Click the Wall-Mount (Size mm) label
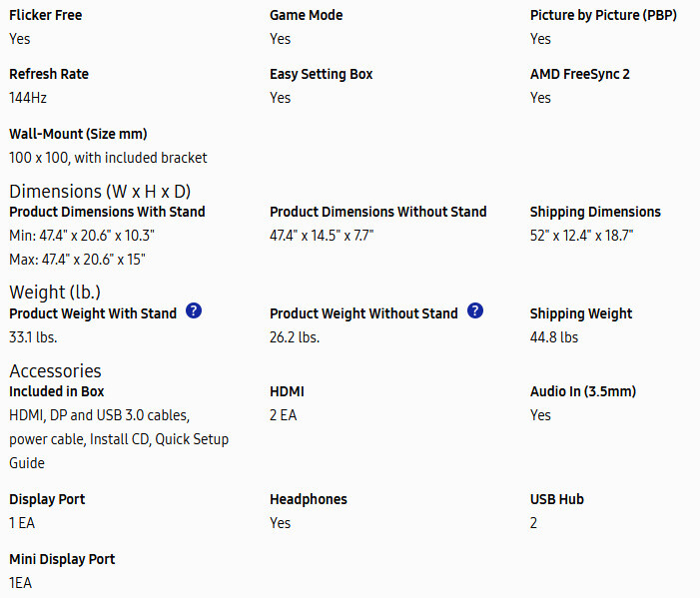 79,134
